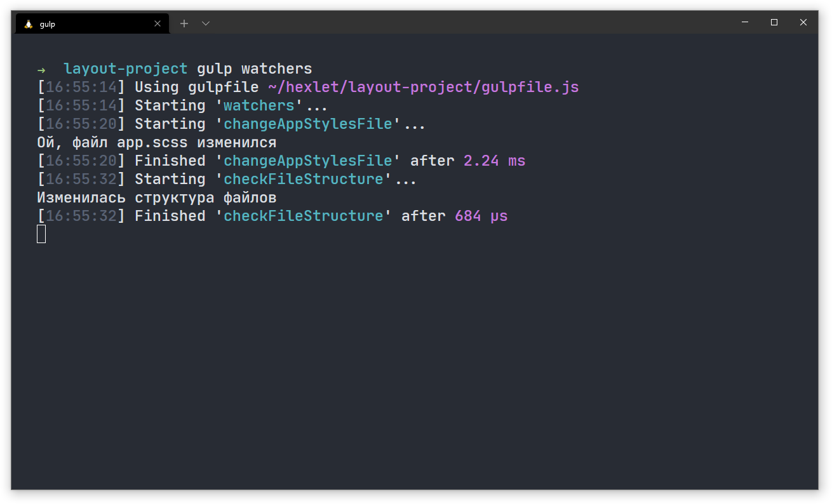This screenshot has height=504, width=832.
Task: Click the 684 μs duration value
Action: (481, 216)
